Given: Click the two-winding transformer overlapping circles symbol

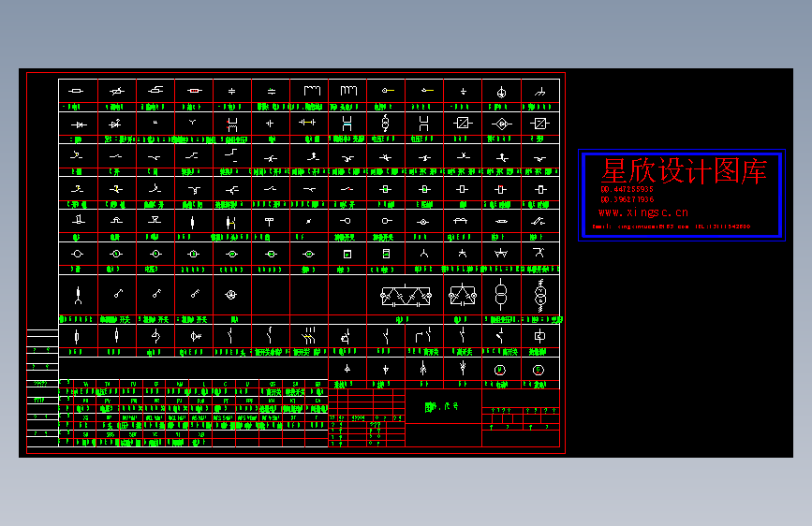Looking at the screenshot, I should [501, 294].
